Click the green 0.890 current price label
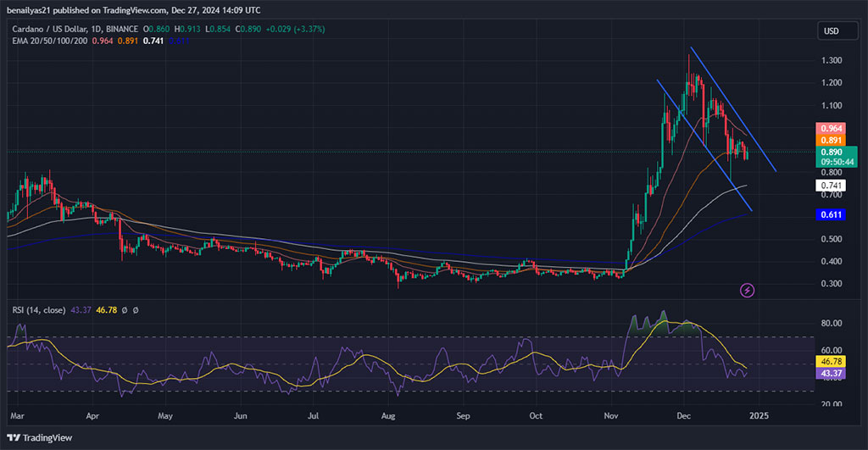The image size is (868, 450). click(832, 152)
